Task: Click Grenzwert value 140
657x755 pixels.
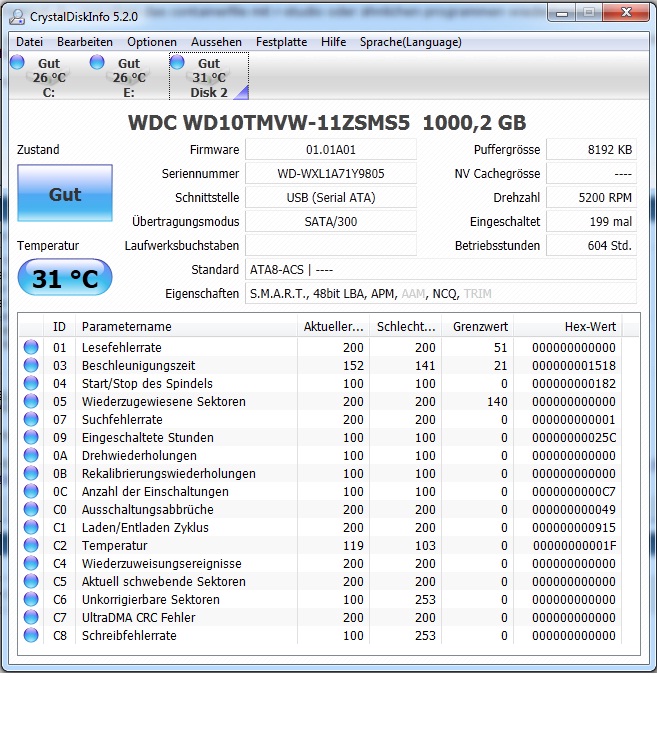Action: (x=497, y=401)
